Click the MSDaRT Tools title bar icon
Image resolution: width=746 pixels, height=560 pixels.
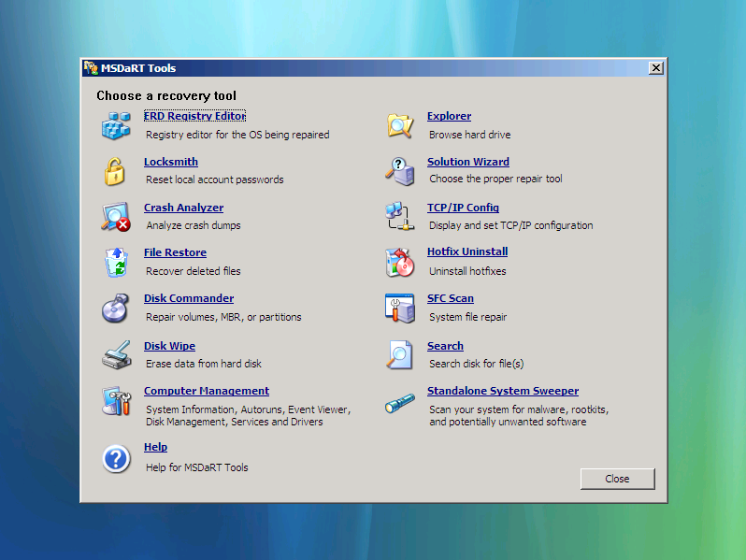(x=91, y=68)
